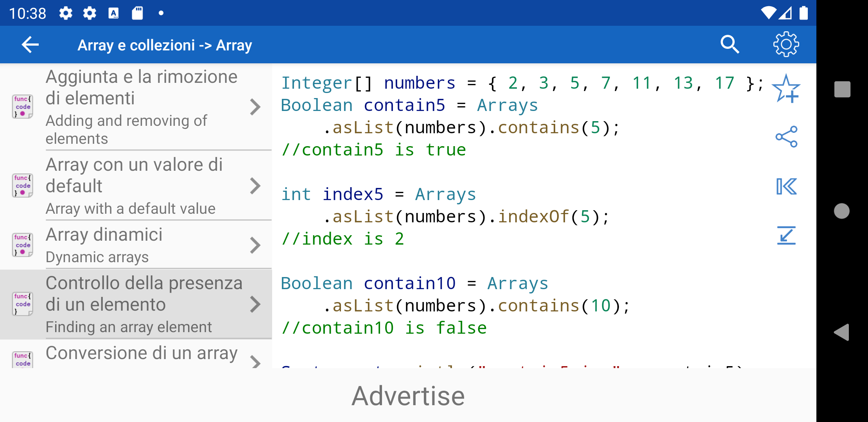Tap the first settings gear in status bar

tap(66, 13)
